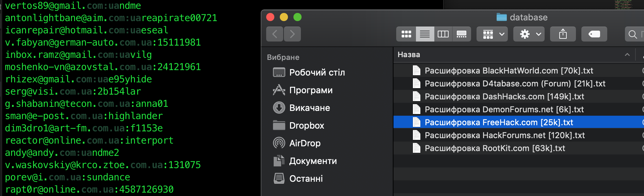Open Викачане folder in sidebar

(302, 108)
